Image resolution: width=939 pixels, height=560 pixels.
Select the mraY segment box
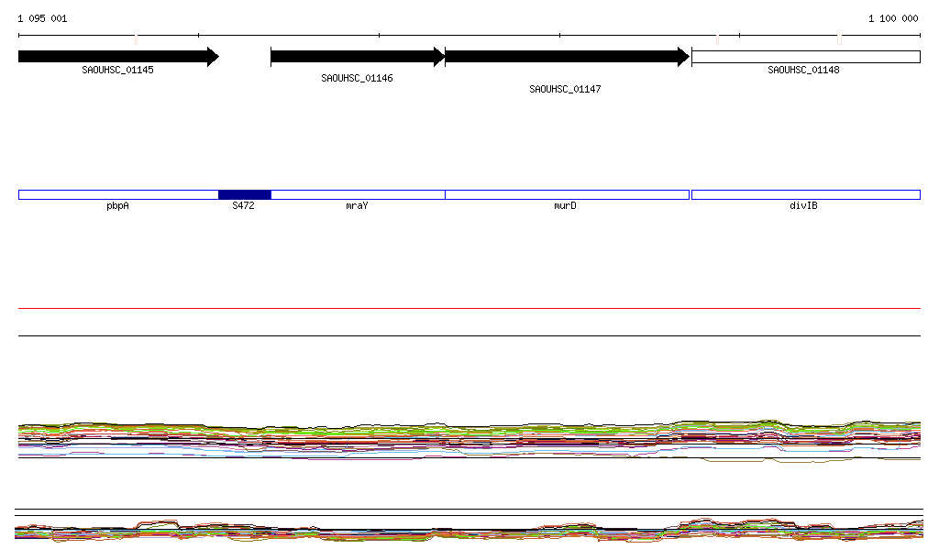(x=359, y=194)
